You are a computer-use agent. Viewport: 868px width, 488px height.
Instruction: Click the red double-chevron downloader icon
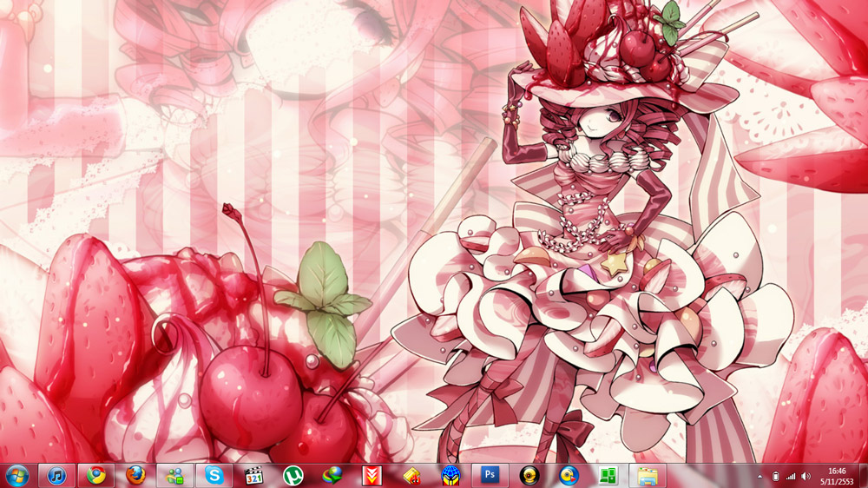[372, 476]
